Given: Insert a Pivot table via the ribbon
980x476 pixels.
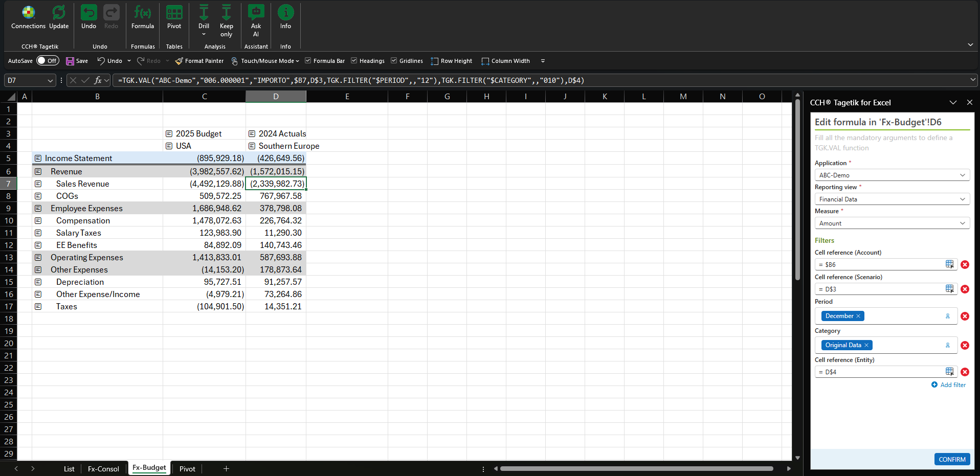Looking at the screenshot, I should (x=174, y=13).
